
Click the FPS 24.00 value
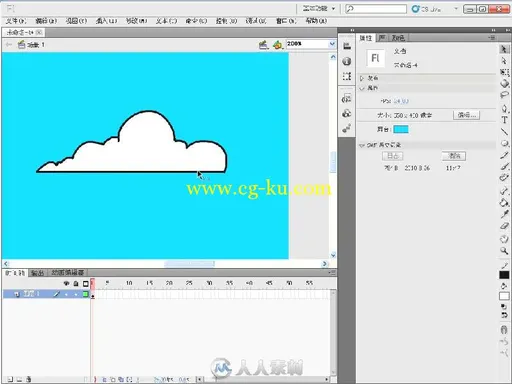pyautogui.click(x=401, y=101)
